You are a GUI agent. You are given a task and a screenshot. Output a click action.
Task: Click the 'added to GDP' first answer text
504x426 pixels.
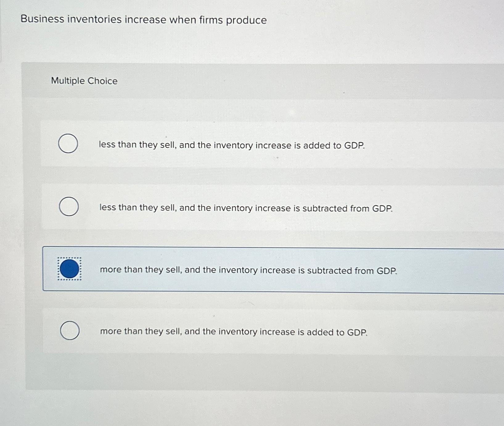(231, 145)
